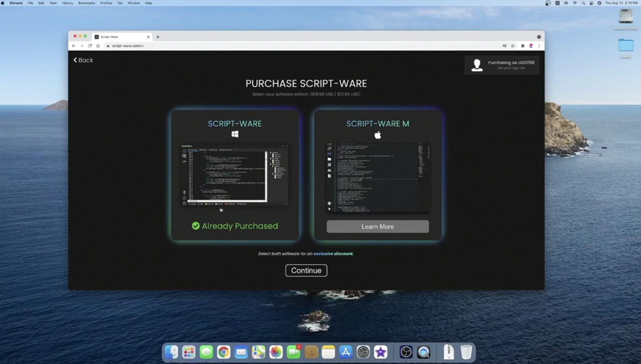Click the green Already Purchased checkmark
This screenshot has height=364, width=641.
pos(195,226)
